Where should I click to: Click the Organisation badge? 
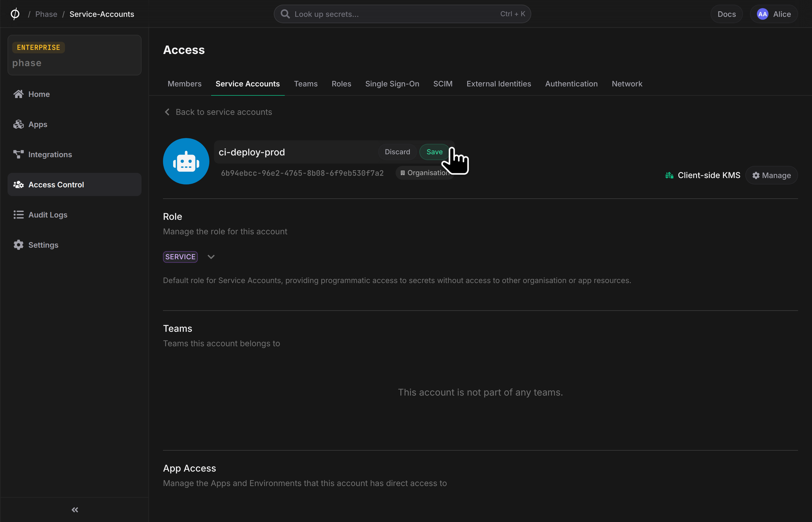[x=425, y=173]
